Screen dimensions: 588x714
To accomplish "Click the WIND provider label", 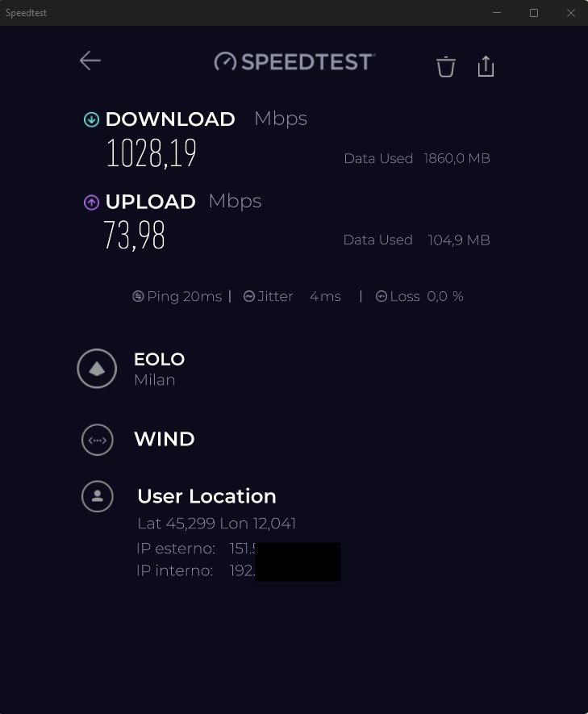I will [x=164, y=440].
